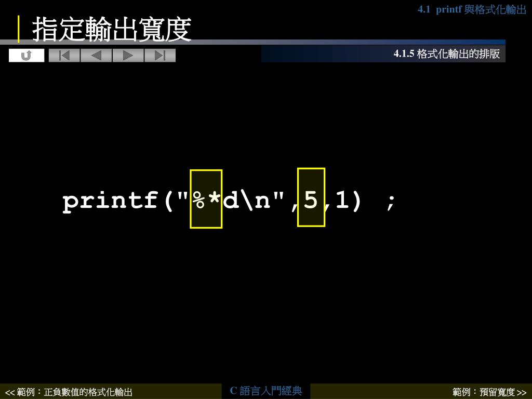This screenshot has height=399, width=532.
Task: Click the width argument 5 in code
Action: [311, 197]
